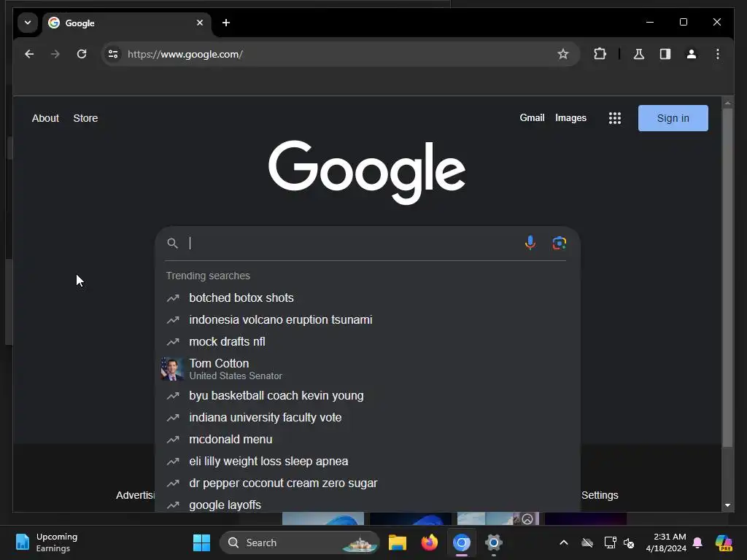Open notifications bell in the taskbar
This screenshot has height=560, width=747.
[x=697, y=542]
